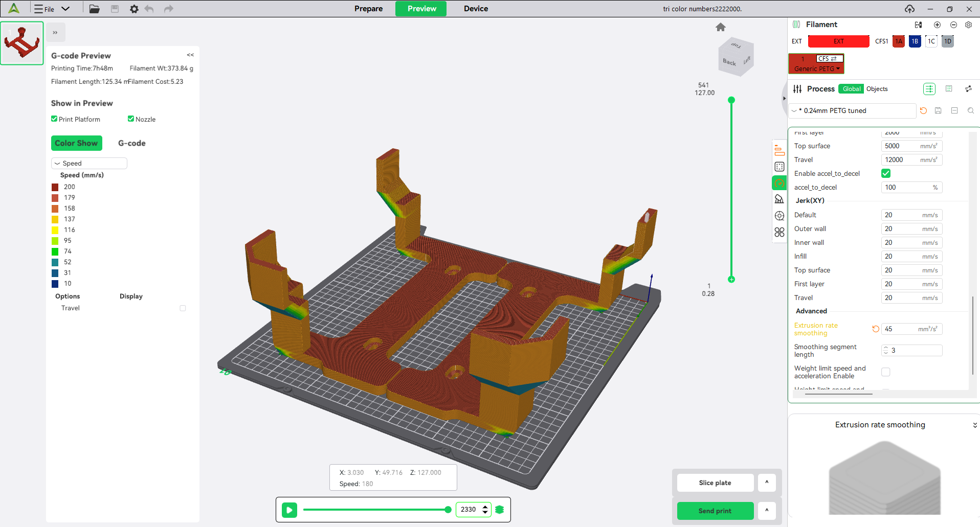Click the upload cloud icon in title bar
This screenshot has width=980, height=527.
tap(909, 9)
